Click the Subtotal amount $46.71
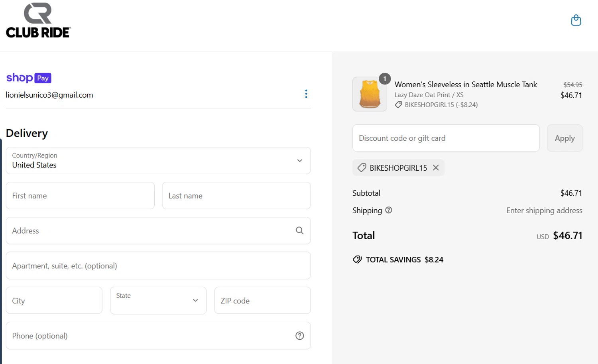 click(x=571, y=193)
